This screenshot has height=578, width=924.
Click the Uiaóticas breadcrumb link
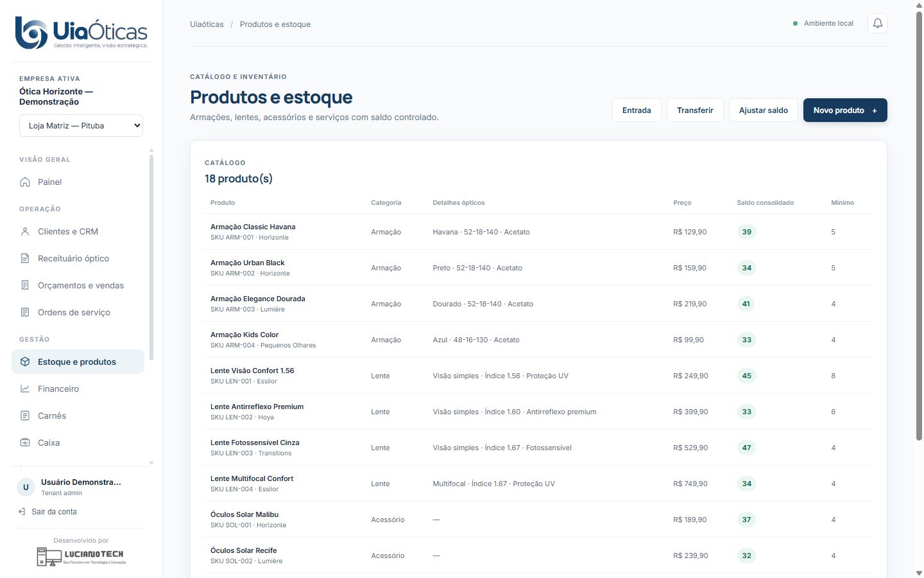click(207, 24)
